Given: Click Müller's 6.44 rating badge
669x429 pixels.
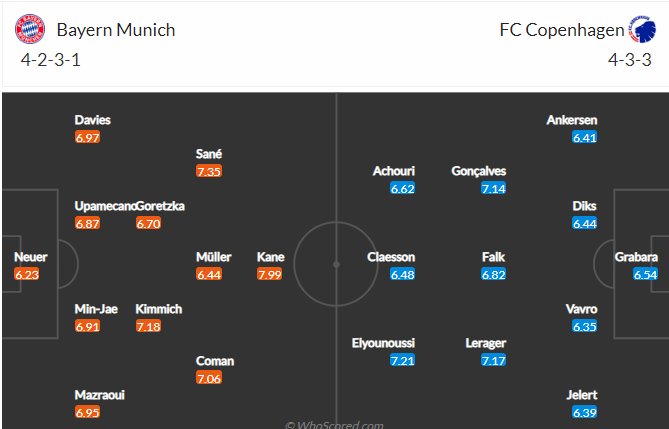Looking at the screenshot, I should point(209,274).
